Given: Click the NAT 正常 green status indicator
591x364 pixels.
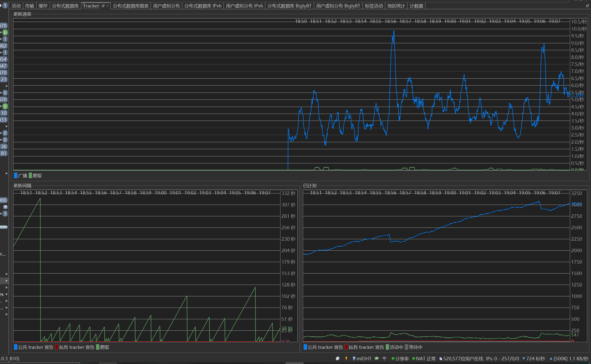Looking at the screenshot, I should (x=424, y=359).
